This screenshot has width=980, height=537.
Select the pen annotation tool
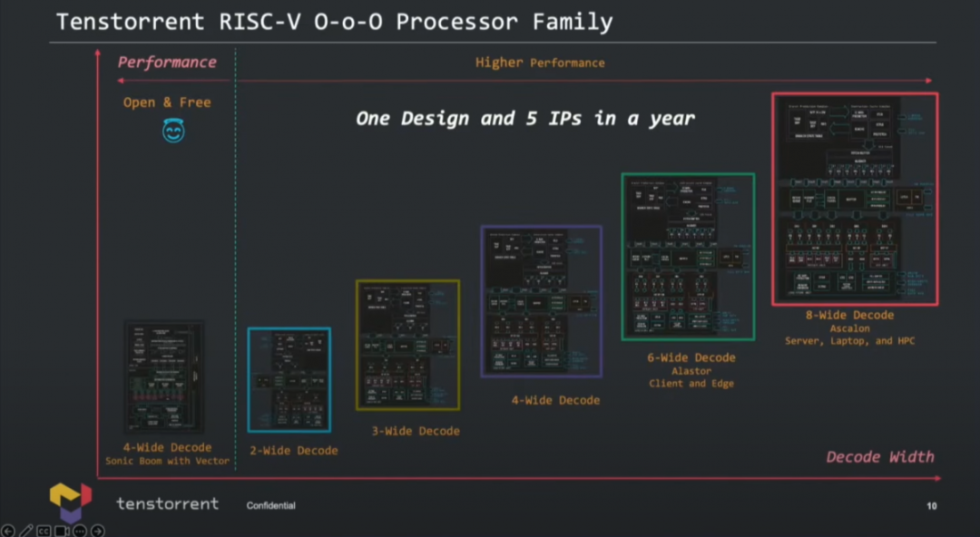(26, 531)
